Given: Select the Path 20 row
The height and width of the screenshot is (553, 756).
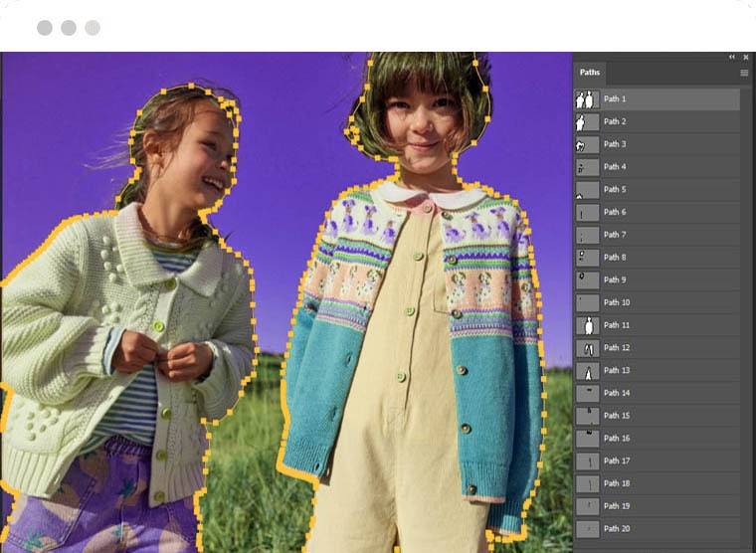Looking at the screenshot, I should [x=657, y=528].
